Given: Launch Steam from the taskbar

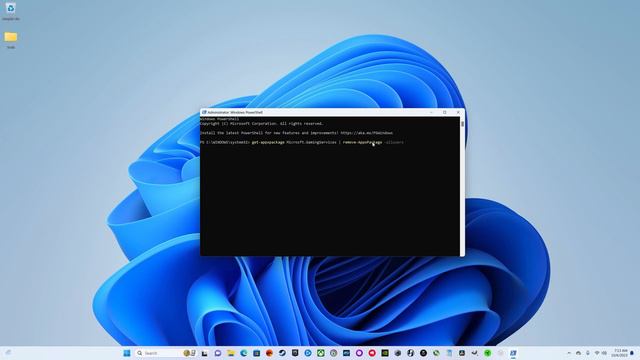Looking at the screenshot, I should tap(282, 353).
